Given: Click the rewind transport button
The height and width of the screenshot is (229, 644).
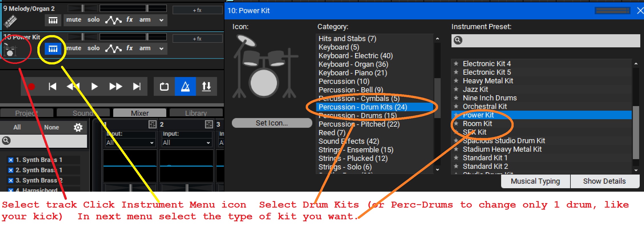Looking at the screenshot, I should click(73, 86).
